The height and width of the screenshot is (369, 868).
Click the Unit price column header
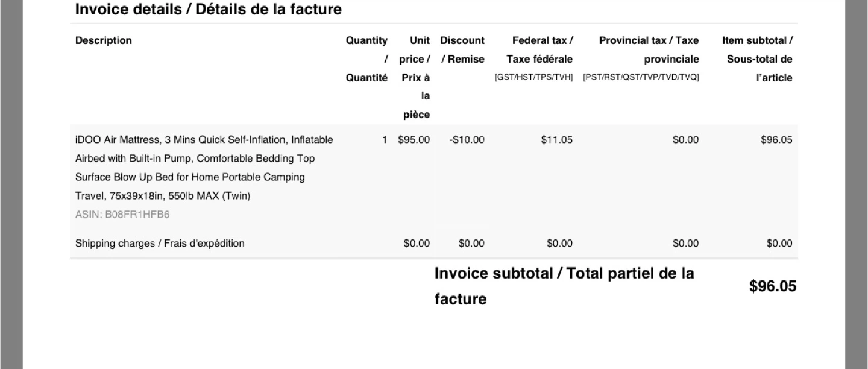pyautogui.click(x=415, y=77)
